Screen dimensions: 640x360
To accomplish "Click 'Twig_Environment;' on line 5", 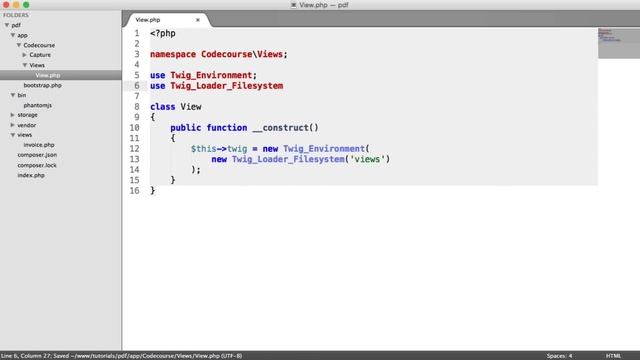I will point(213,75).
